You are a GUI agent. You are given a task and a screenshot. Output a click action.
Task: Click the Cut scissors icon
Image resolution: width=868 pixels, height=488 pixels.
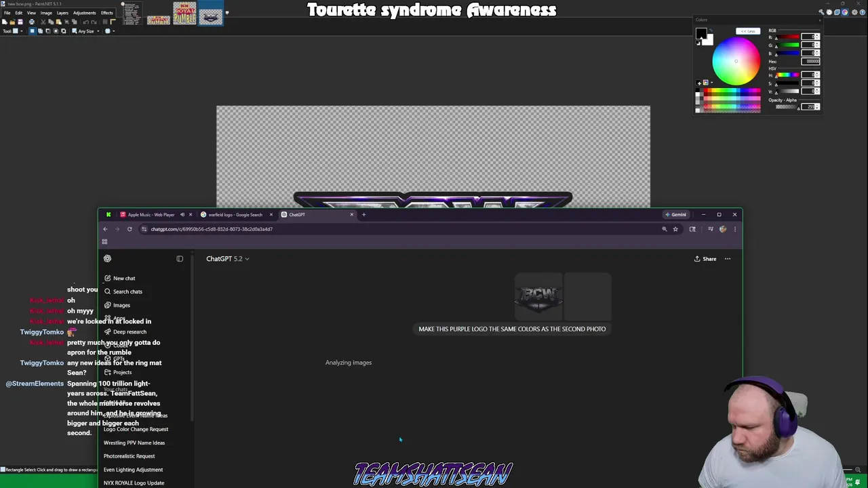(x=43, y=22)
